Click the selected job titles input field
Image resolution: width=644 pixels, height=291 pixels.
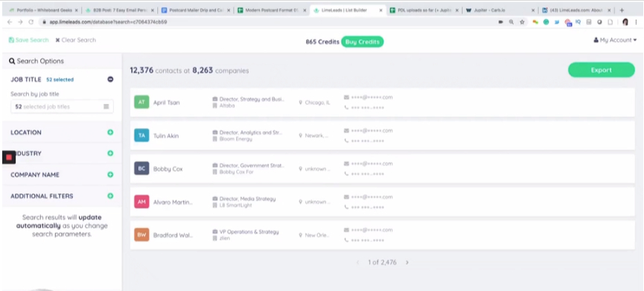point(62,106)
